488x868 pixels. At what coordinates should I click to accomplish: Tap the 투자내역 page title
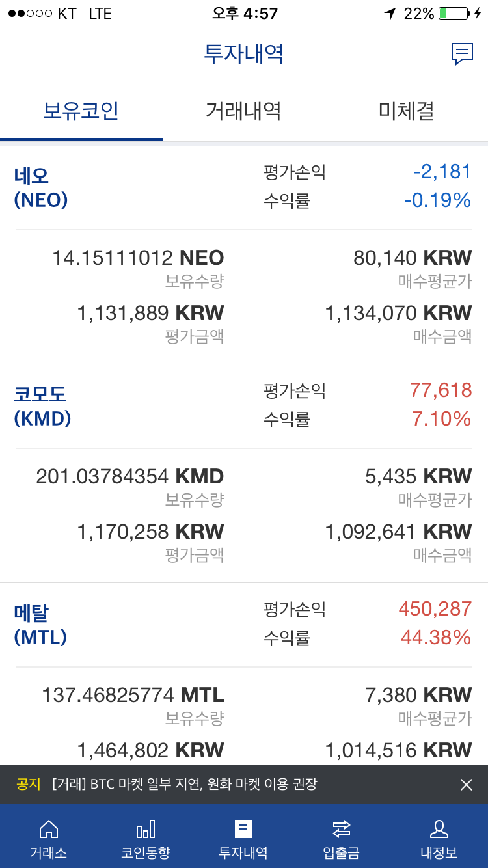(244, 54)
